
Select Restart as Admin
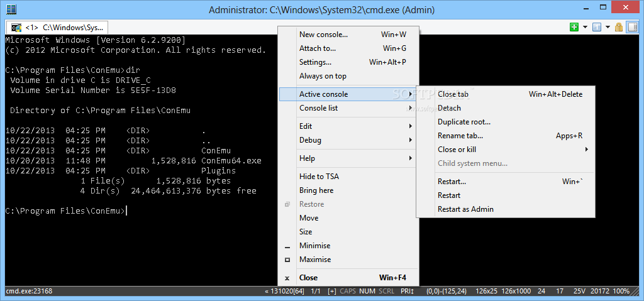tap(506, 209)
